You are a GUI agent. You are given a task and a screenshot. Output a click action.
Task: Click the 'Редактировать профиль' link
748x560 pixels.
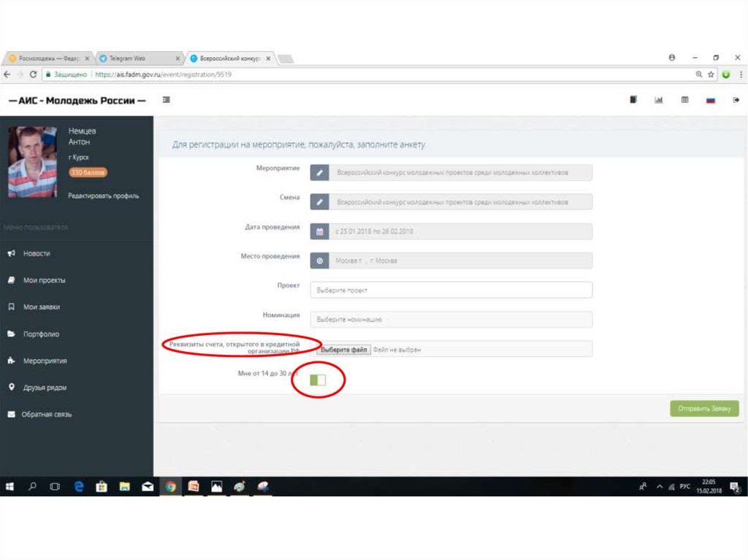(x=103, y=196)
